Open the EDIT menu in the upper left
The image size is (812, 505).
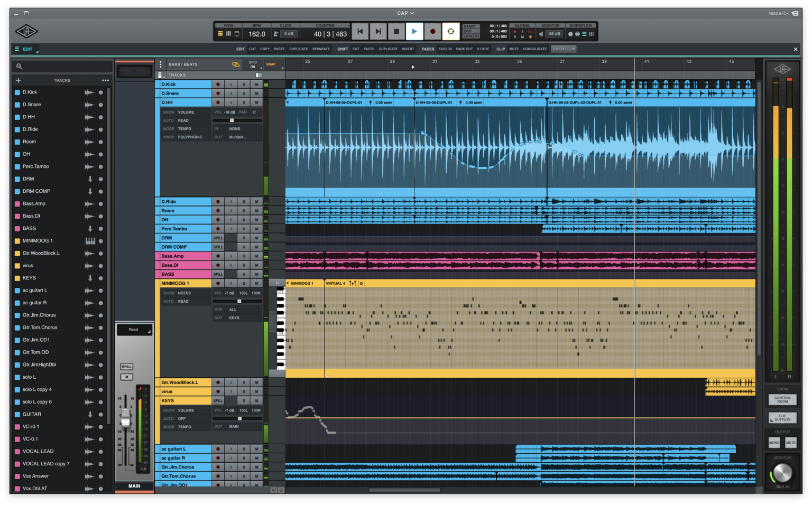pos(25,49)
